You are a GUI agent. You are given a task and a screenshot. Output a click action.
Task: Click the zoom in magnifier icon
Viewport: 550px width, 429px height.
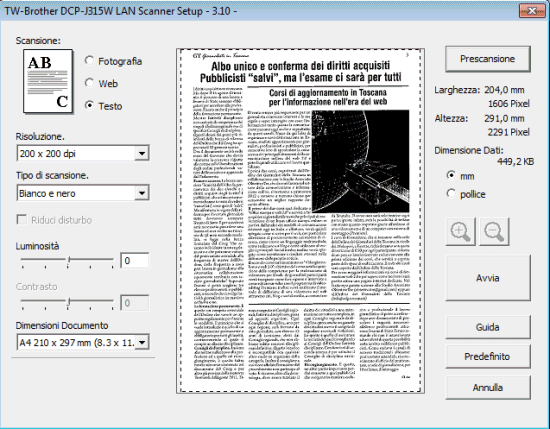[x=460, y=231]
